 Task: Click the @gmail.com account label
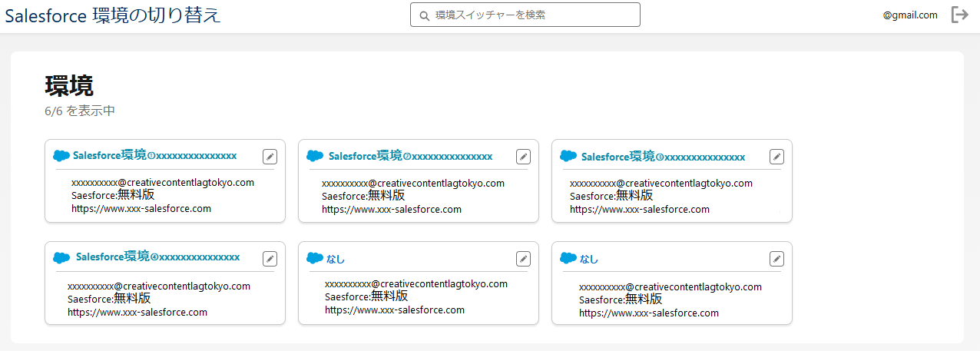tap(910, 15)
